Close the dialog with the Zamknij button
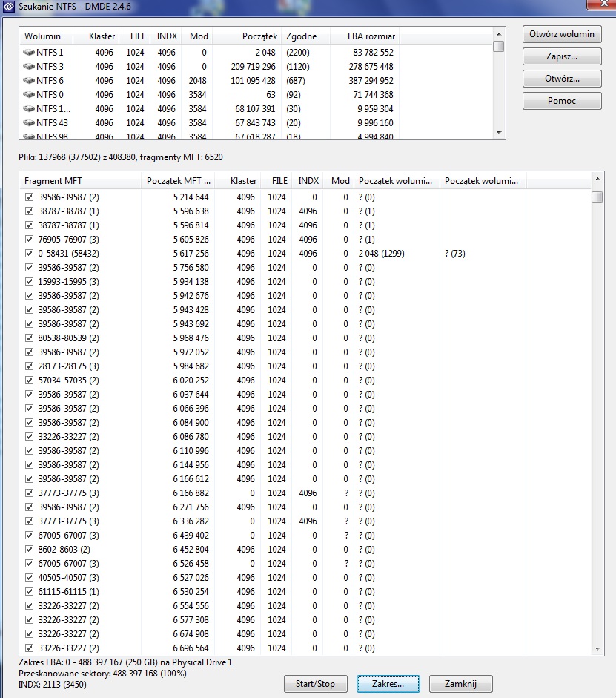The image size is (616, 698). click(460, 684)
